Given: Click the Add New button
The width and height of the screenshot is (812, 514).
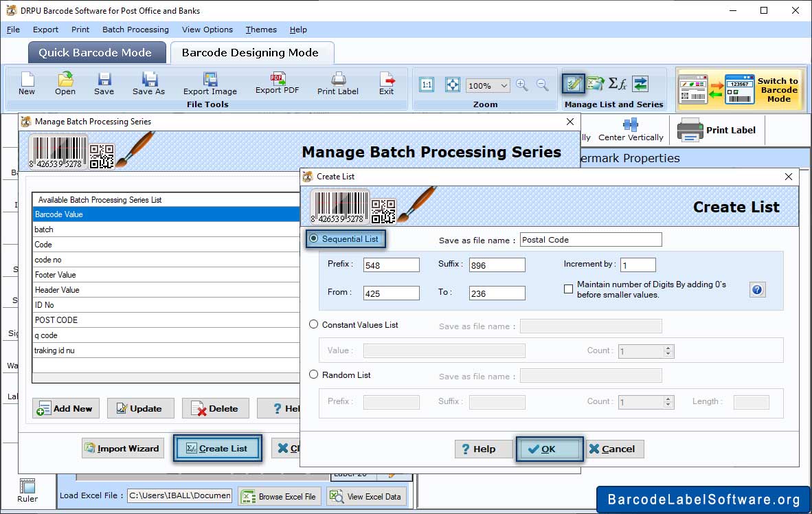Looking at the screenshot, I should pyautogui.click(x=66, y=408).
